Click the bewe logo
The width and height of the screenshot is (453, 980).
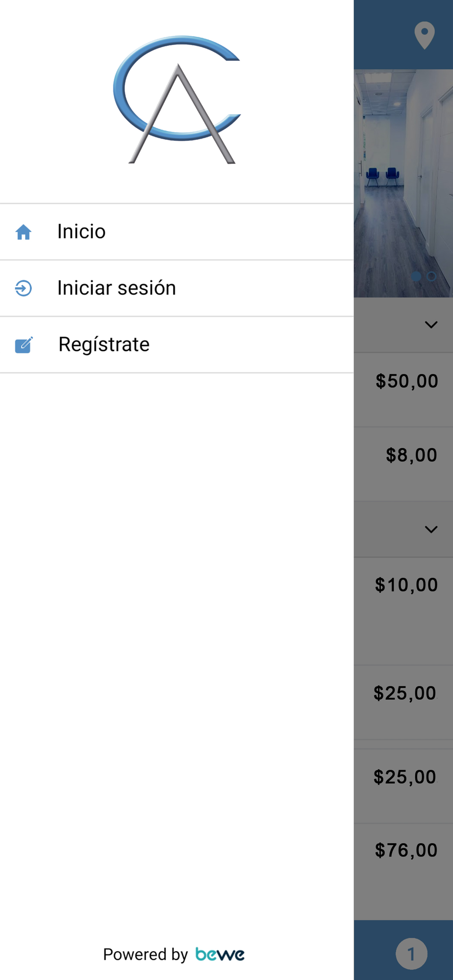coord(220,954)
